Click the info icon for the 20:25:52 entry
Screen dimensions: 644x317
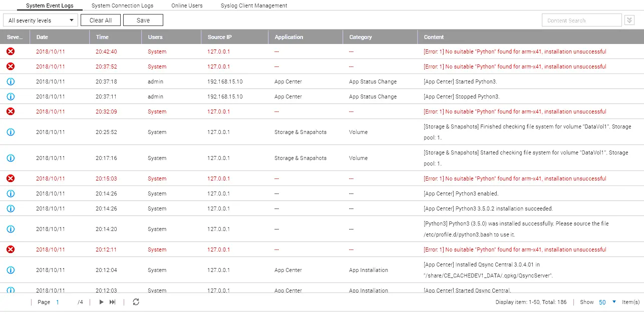[x=11, y=132]
